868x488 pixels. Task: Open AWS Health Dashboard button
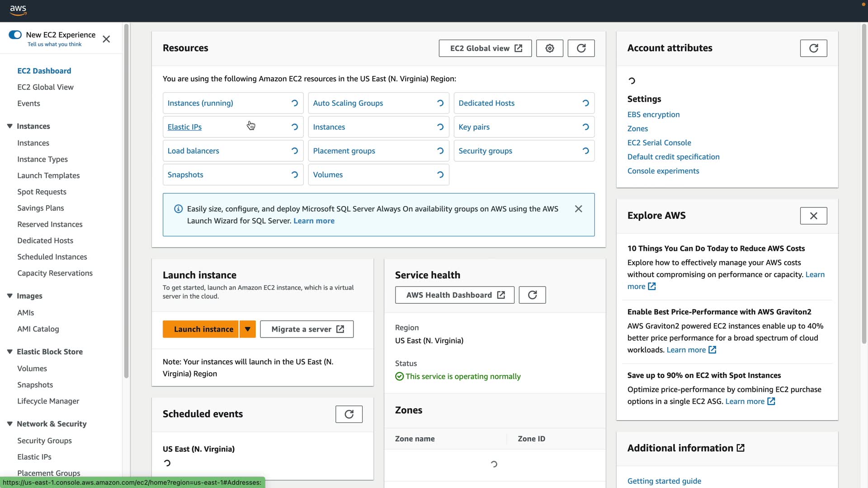click(x=454, y=295)
